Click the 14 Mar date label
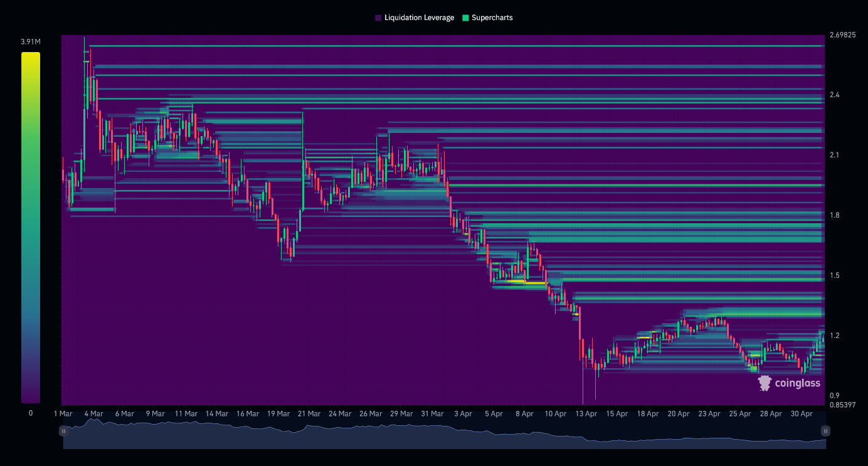 pyautogui.click(x=217, y=414)
